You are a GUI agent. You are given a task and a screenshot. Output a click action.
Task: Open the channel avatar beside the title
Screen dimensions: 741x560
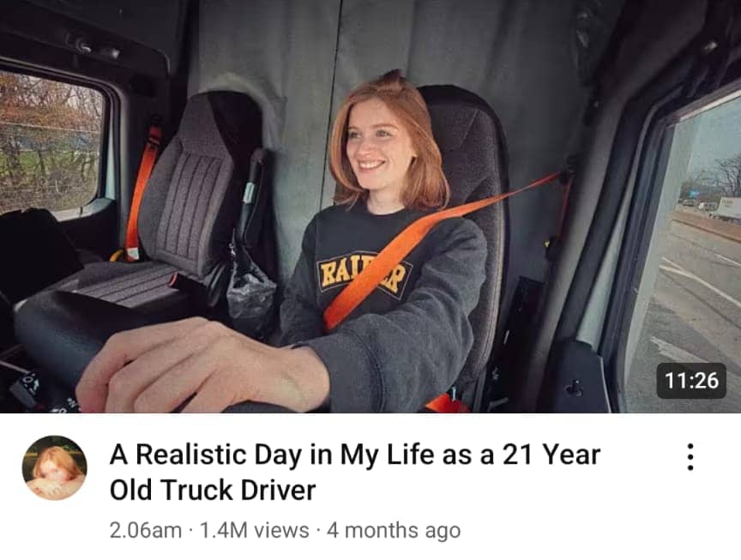coord(54,468)
